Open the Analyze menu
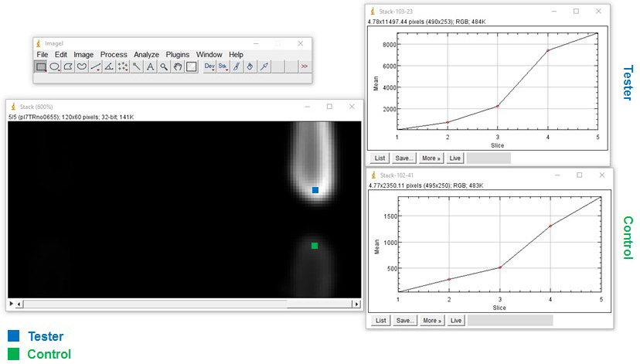640x364 pixels. (146, 54)
